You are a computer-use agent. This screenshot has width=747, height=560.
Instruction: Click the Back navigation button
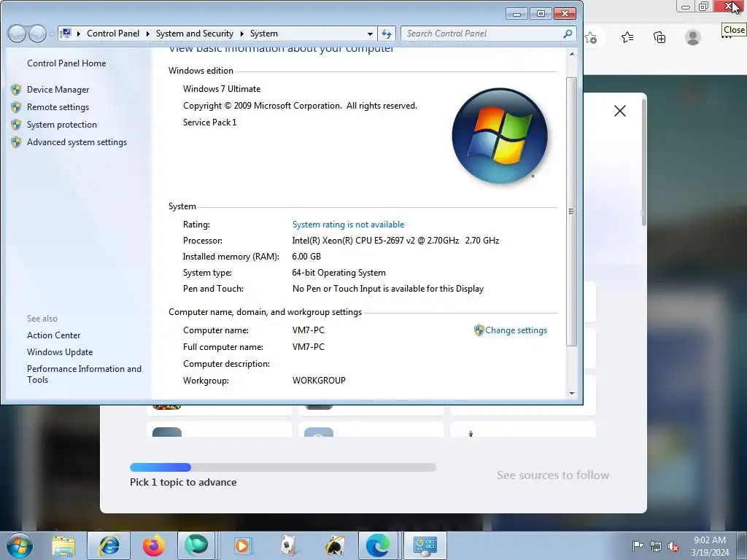[17, 34]
